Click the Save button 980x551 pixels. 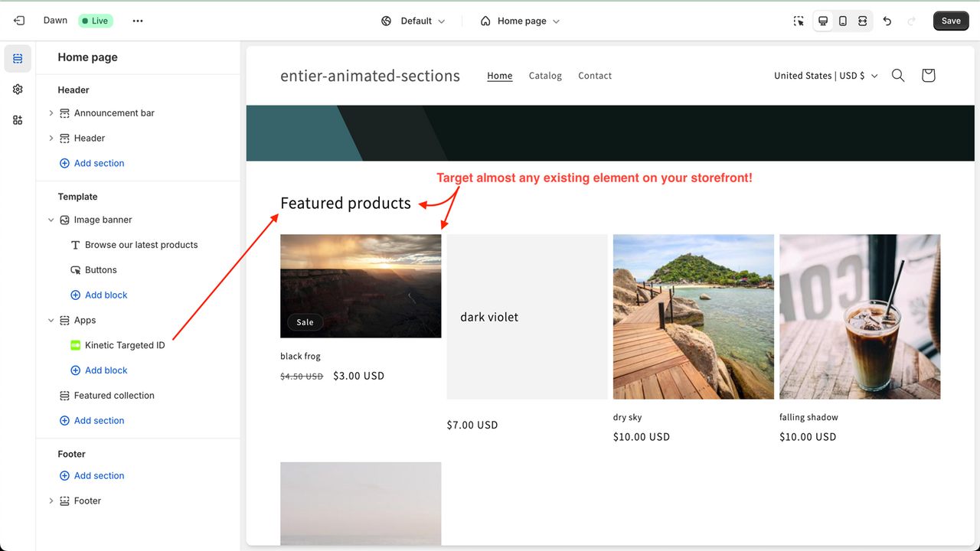click(951, 21)
